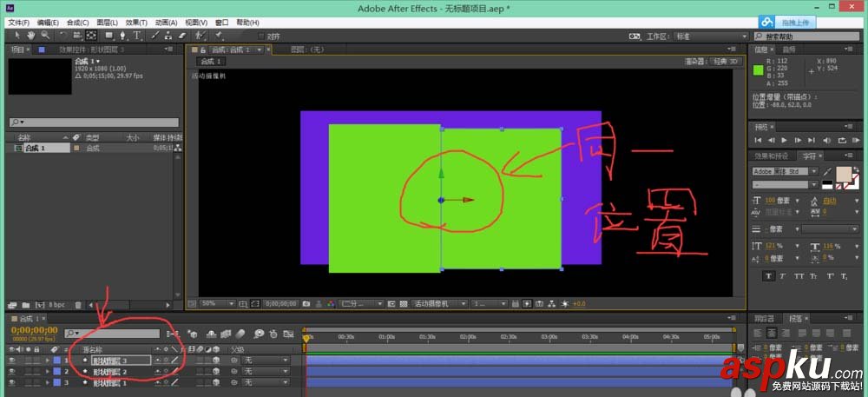Screen dimensions: 868x397
Task: Click the new composition icon in Project panel
Action: tap(40, 305)
